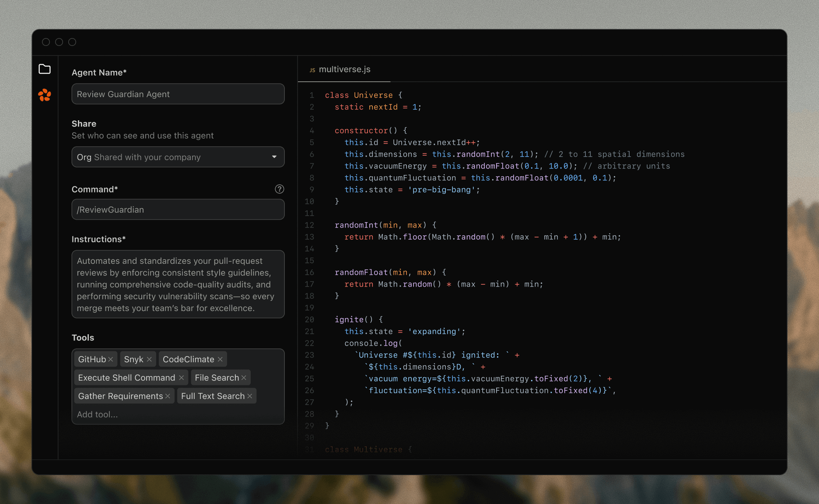819x504 pixels.
Task: Select the Snyk tool tag
Action: (x=133, y=359)
